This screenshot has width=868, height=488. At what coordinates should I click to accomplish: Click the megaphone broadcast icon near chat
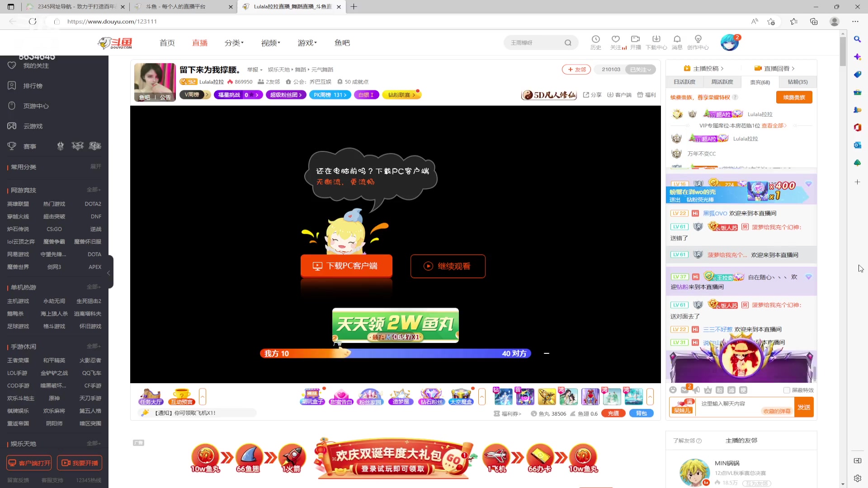pyautogui.click(x=696, y=390)
